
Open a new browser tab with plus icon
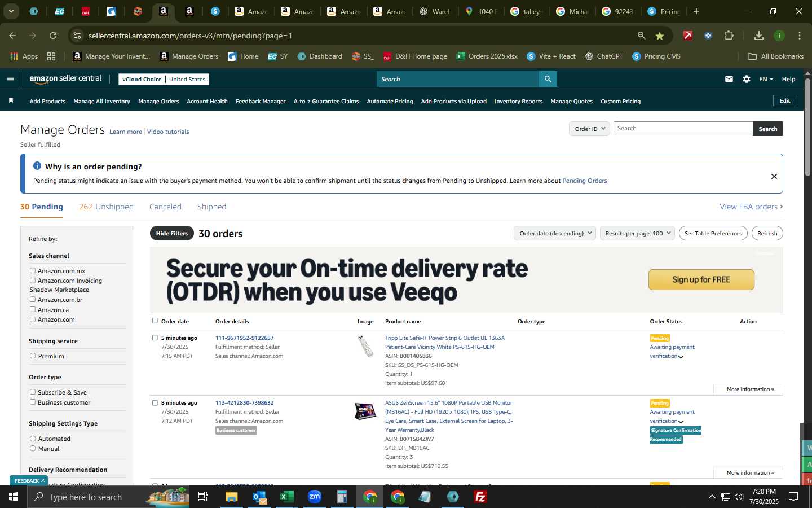(696, 11)
